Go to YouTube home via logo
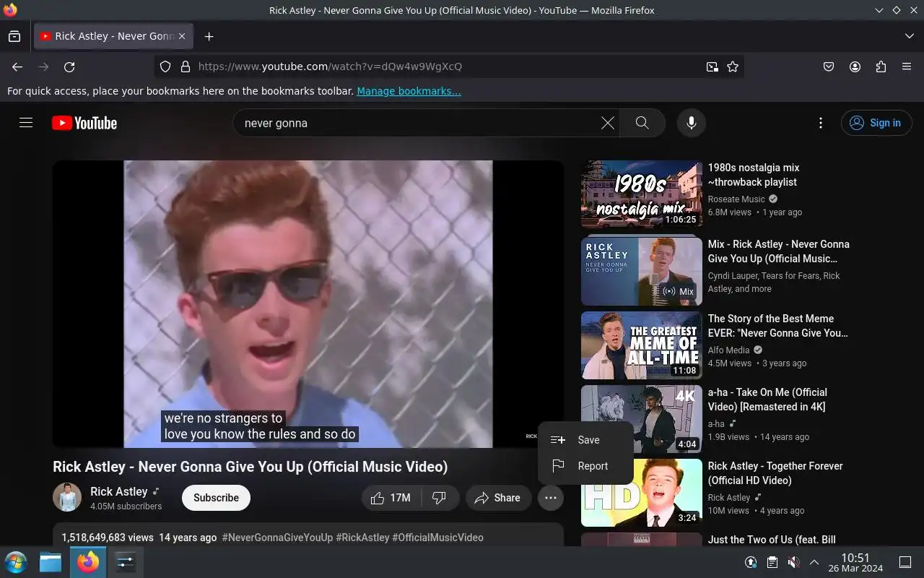 coord(84,123)
